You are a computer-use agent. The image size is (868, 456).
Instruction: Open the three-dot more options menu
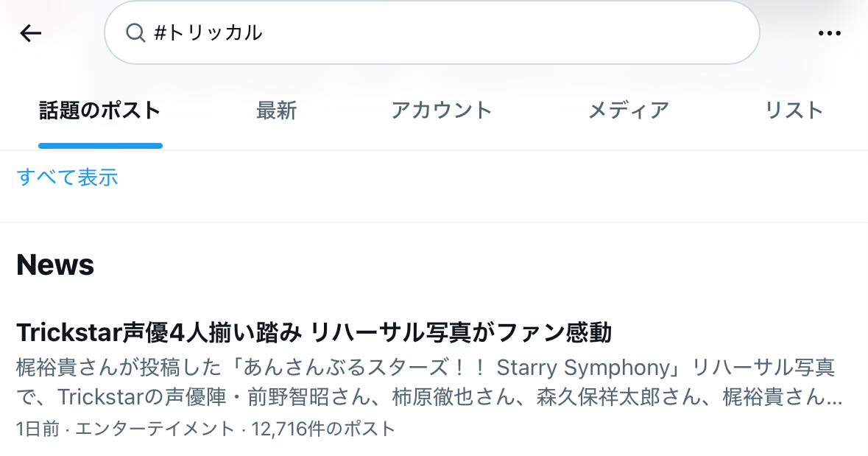(829, 33)
